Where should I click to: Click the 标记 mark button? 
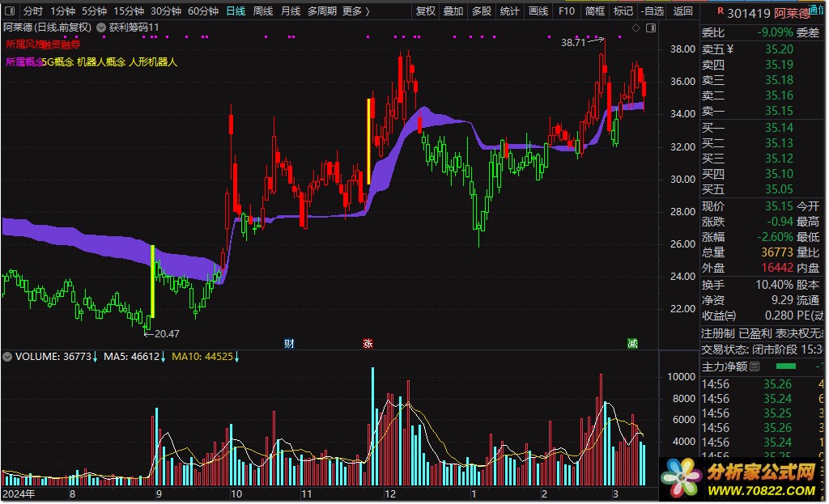tap(623, 11)
